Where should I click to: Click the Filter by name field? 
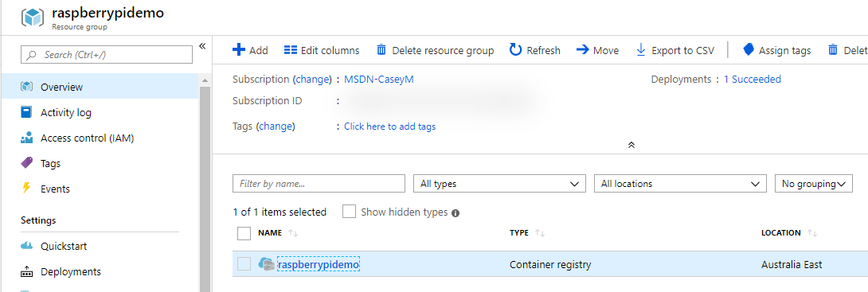[x=319, y=184]
